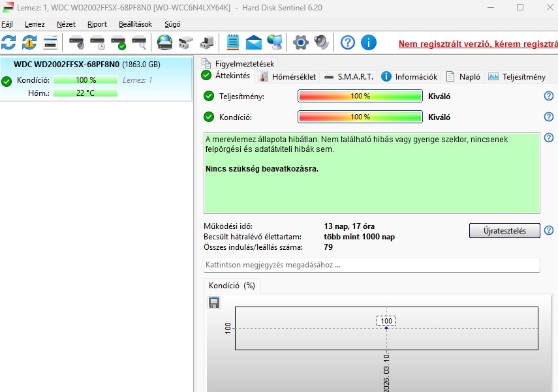
Task: Switch to the Figyelmeztetések tab
Action: (x=238, y=64)
